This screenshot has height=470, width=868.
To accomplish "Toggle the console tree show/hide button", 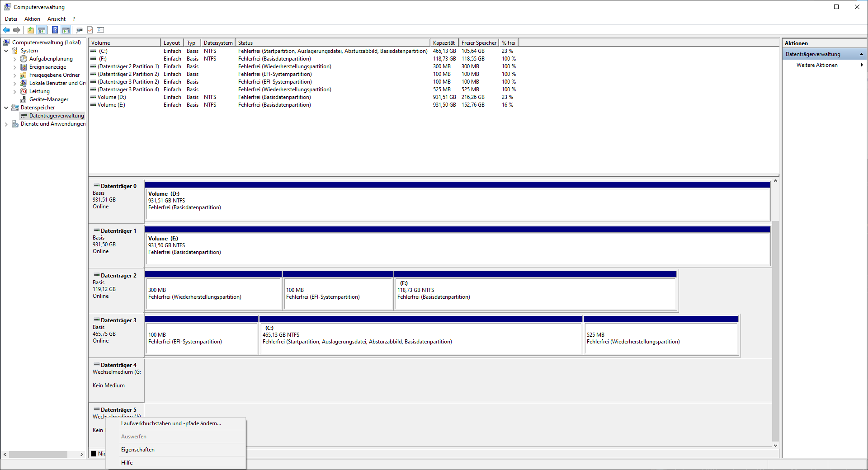I will coord(42,30).
